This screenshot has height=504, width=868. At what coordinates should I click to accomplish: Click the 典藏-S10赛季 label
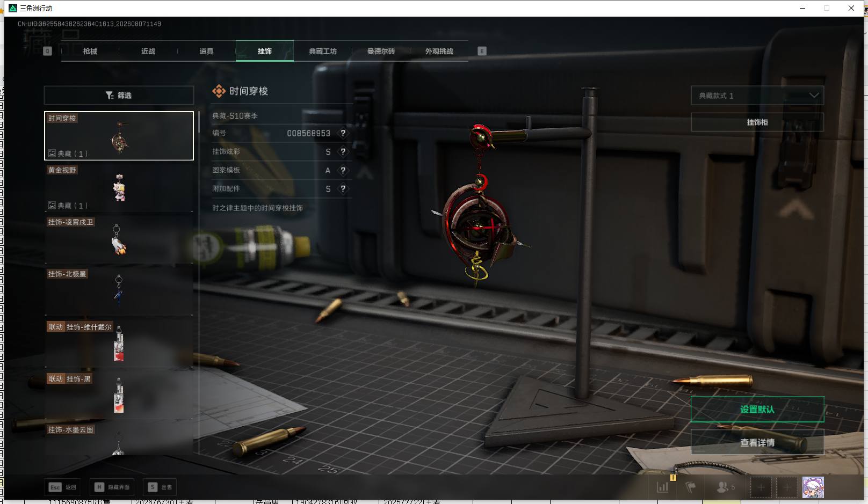pos(235,115)
